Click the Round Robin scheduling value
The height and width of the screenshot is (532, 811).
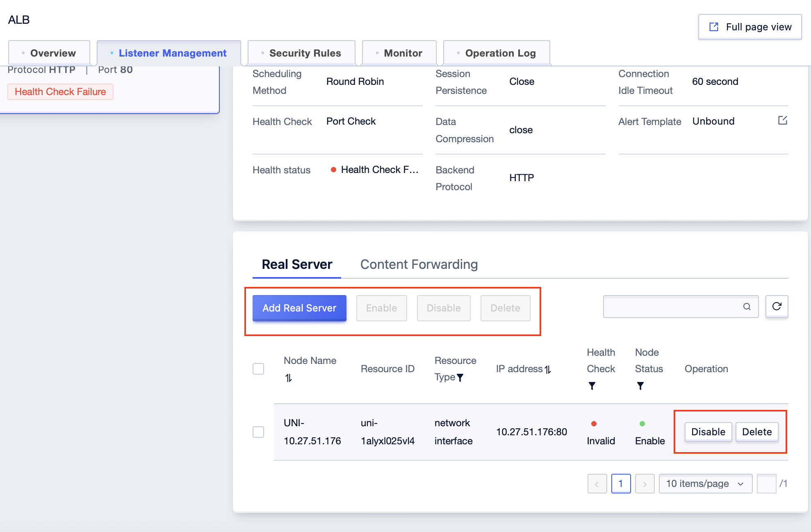click(355, 82)
